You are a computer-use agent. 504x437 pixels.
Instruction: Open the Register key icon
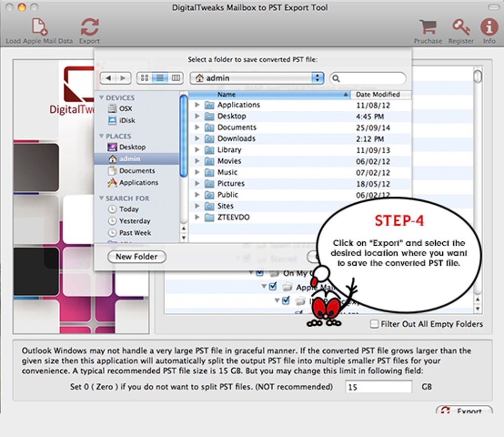461,27
